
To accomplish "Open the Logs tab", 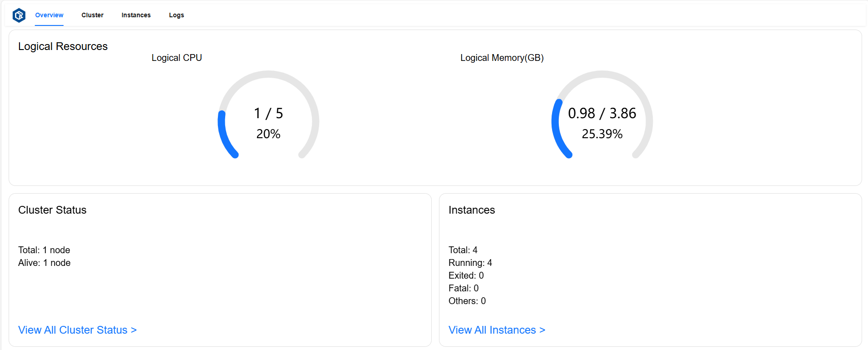I will coord(176,15).
